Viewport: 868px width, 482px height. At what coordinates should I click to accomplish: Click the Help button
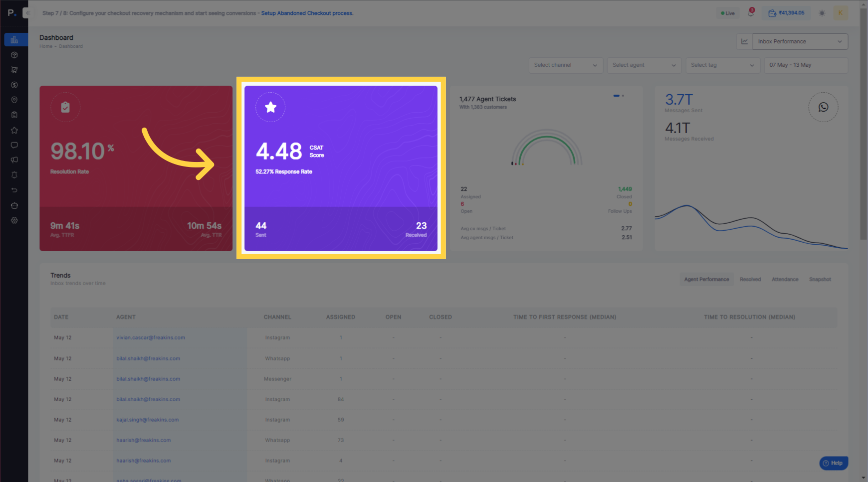pyautogui.click(x=833, y=463)
